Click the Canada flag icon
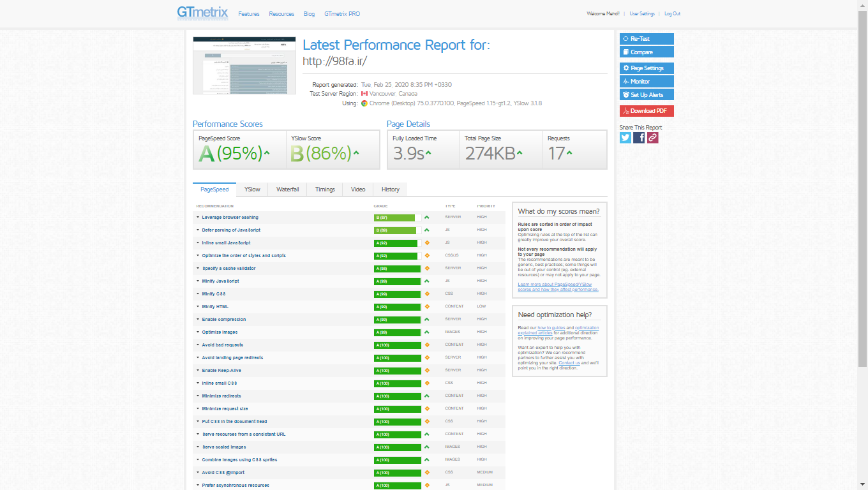 (x=364, y=94)
